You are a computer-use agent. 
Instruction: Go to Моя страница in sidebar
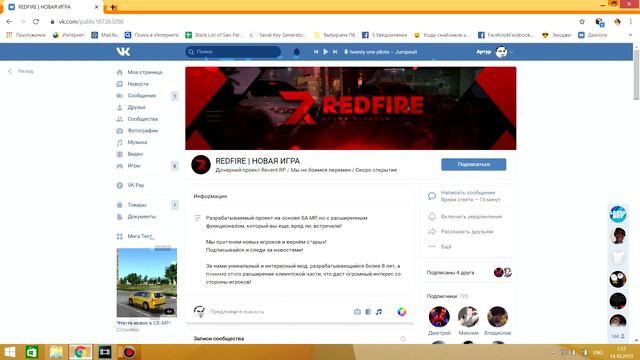tap(144, 72)
